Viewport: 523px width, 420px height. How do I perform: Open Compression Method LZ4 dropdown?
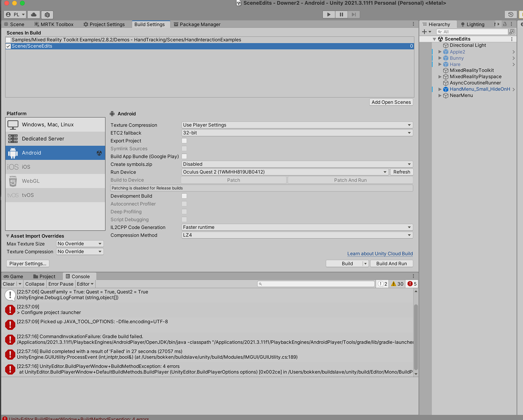click(297, 235)
